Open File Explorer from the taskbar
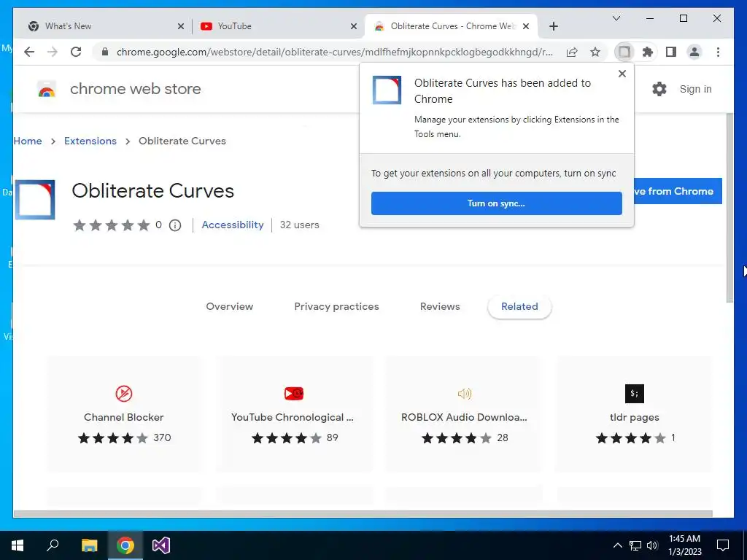Viewport: 747px width, 560px height. pyautogui.click(x=89, y=545)
